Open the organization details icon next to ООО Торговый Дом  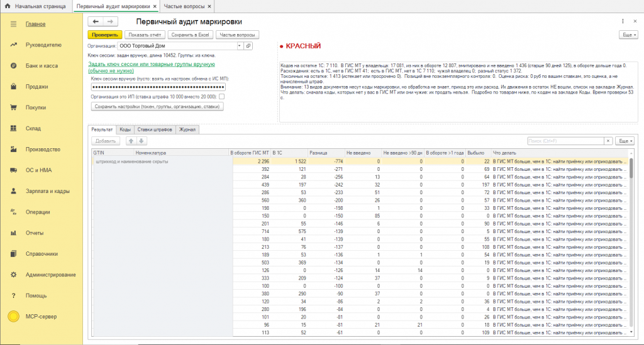tap(248, 46)
